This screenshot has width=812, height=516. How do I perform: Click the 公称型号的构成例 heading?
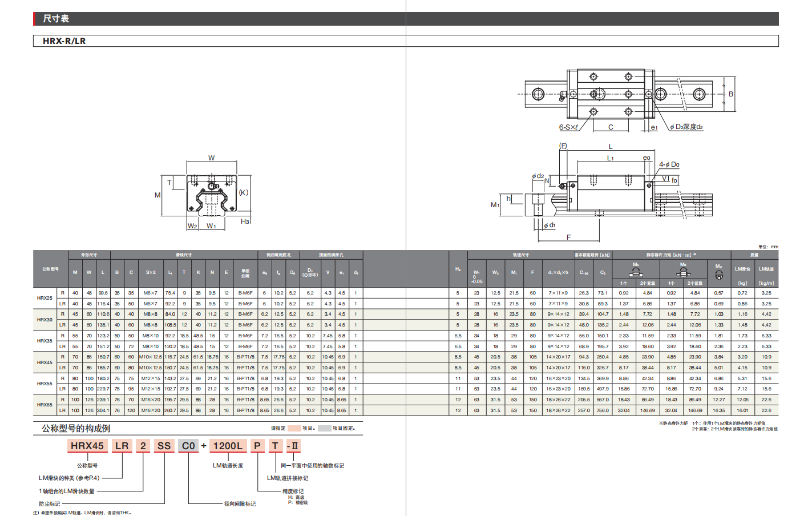pos(76,429)
